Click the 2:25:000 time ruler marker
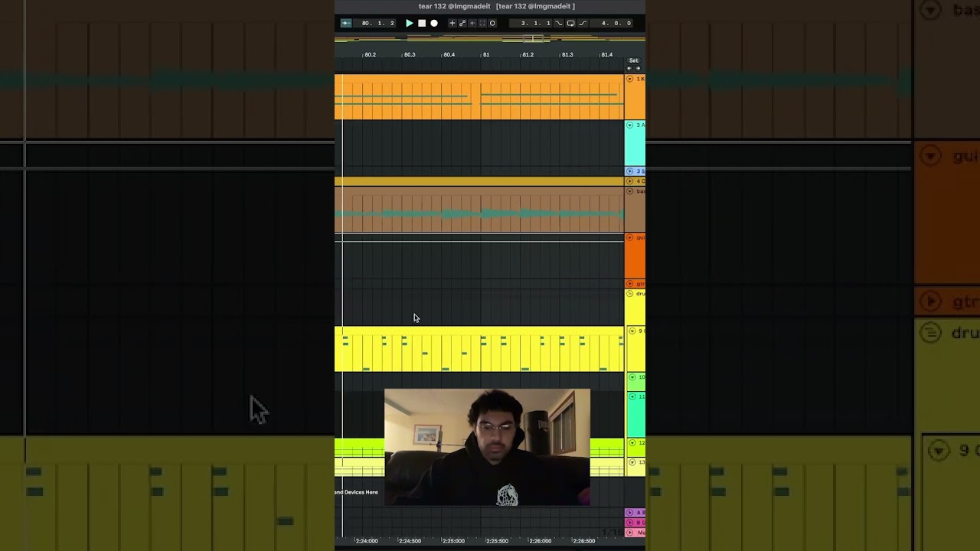Image resolution: width=980 pixels, height=551 pixels. pyautogui.click(x=453, y=541)
